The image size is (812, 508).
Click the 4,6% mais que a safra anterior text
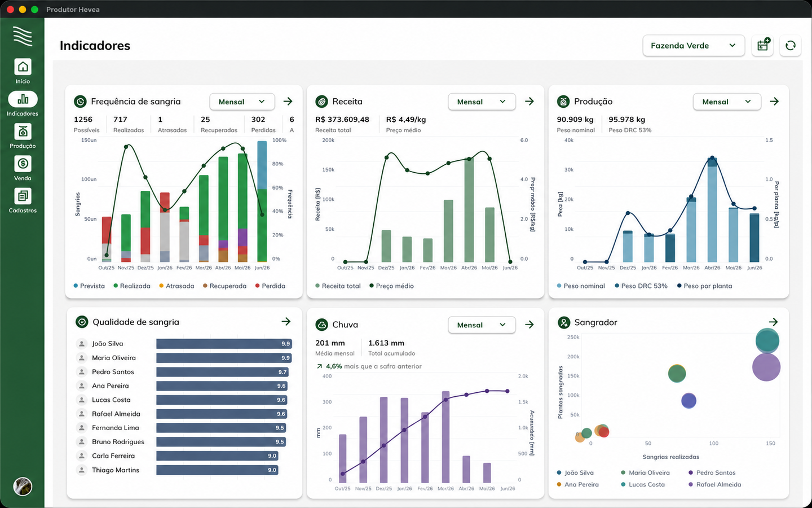point(374,366)
